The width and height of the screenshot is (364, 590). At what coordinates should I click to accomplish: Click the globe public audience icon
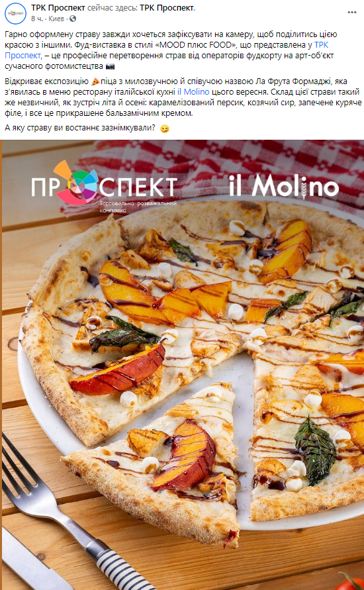[73, 19]
